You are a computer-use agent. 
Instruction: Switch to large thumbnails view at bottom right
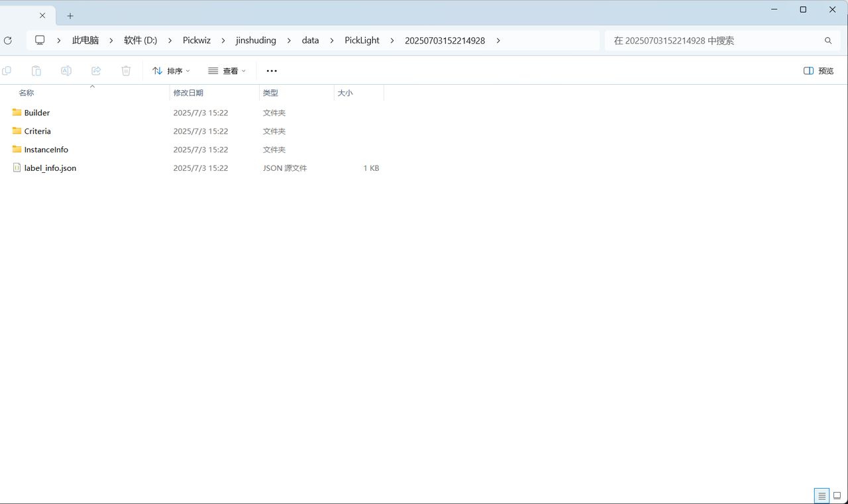coord(837,496)
